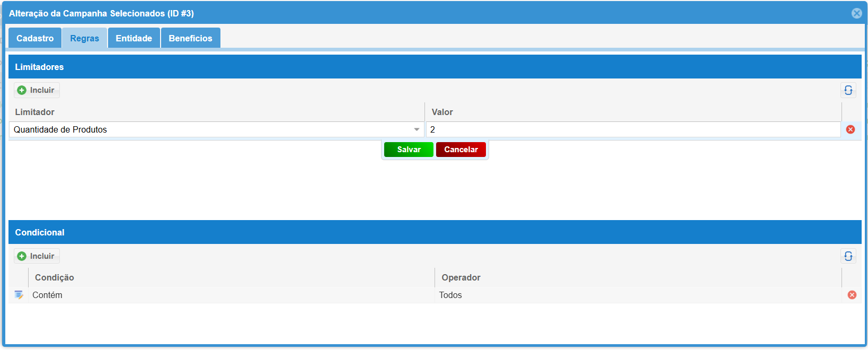Screen dimensions: 868x350
Task: Expand the Limitador dropdown arrow
Action: [x=417, y=129]
